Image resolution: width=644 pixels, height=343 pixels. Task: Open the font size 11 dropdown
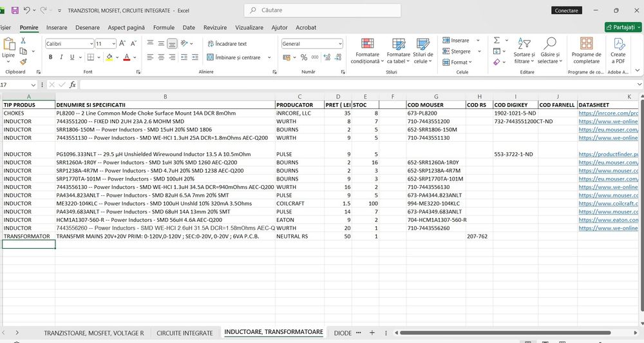[x=113, y=44]
